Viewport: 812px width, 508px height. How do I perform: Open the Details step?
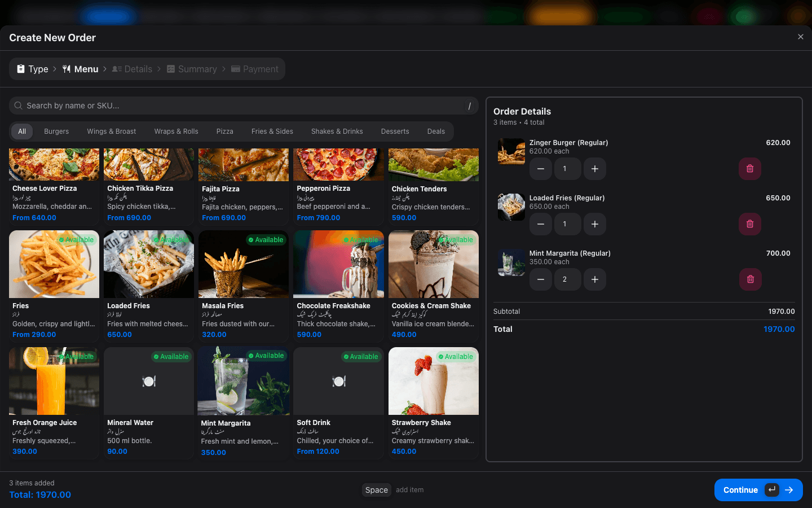(132, 69)
